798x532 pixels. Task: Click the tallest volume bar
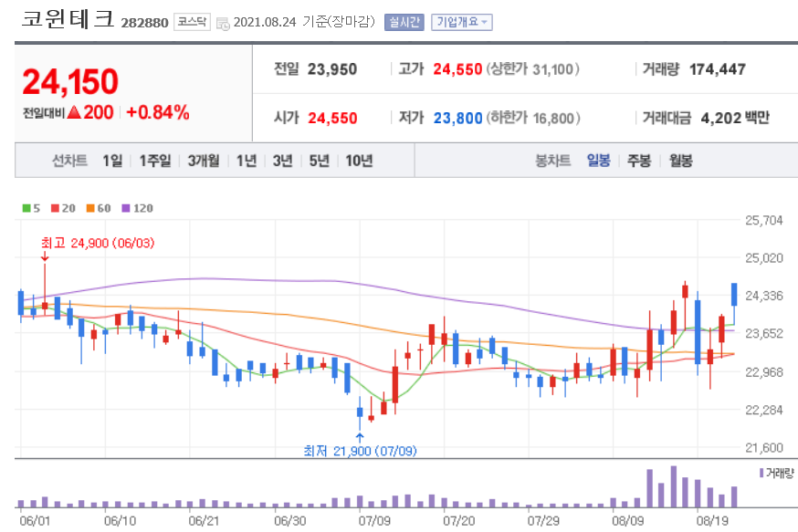point(673,486)
